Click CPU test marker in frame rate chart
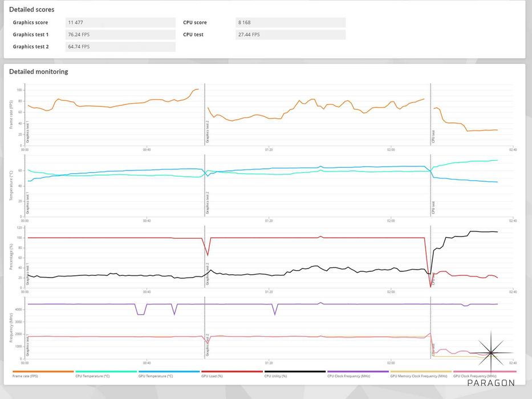 tap(433, 136)
